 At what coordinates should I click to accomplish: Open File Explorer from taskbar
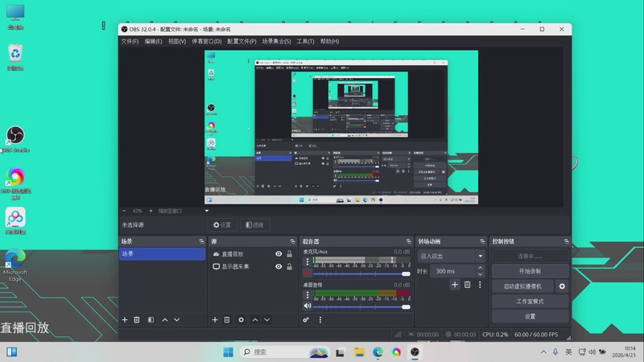point(359,352)
